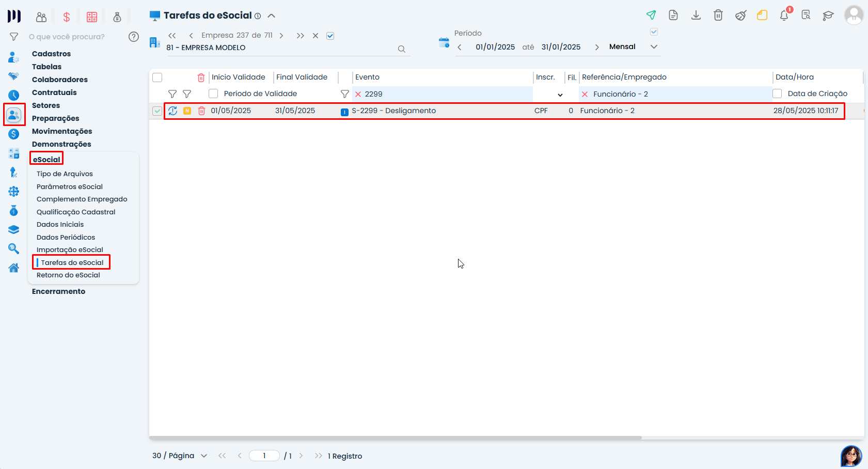The height and width of the screenshot is (469, 868).
Task: Open the document report icon in toolbar
Action: point(673,15)
